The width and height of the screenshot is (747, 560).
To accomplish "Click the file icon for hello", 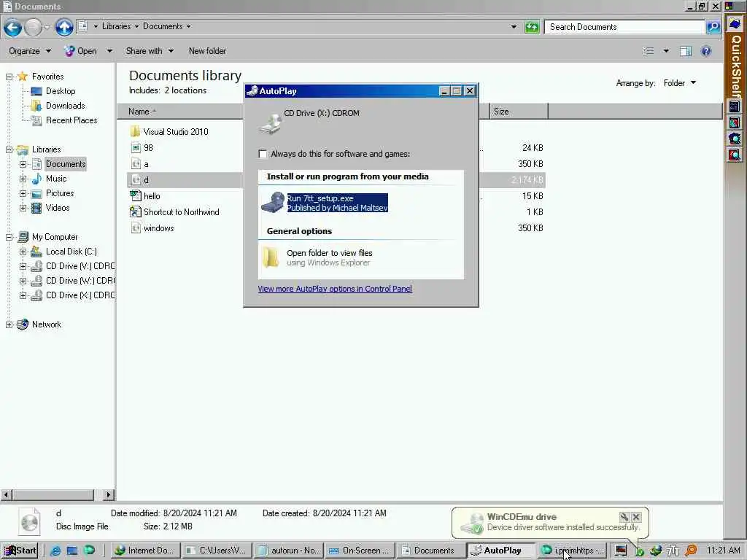I will [135, 195].
